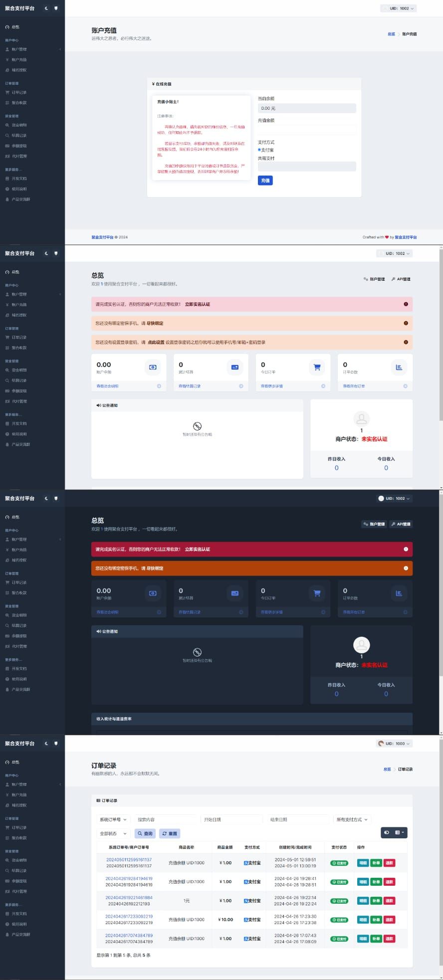Click 已支付 badge for order 2024050112595161137

339,863
